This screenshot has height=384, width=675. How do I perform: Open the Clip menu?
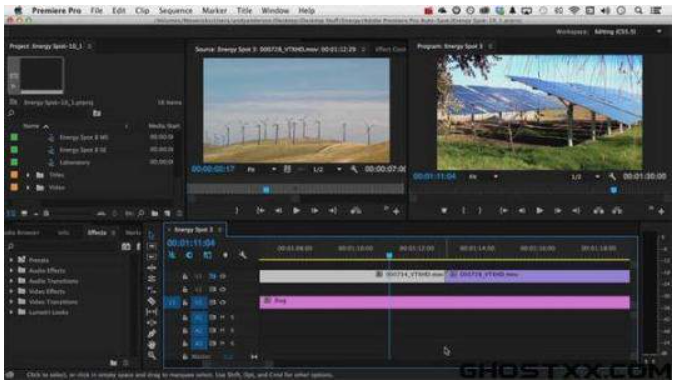coord(142,10)
